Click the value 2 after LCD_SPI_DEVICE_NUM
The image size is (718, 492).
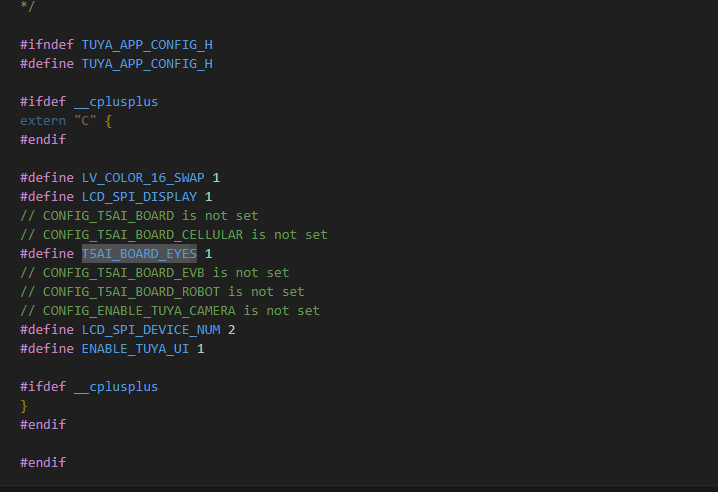click(x=232, y=330)
